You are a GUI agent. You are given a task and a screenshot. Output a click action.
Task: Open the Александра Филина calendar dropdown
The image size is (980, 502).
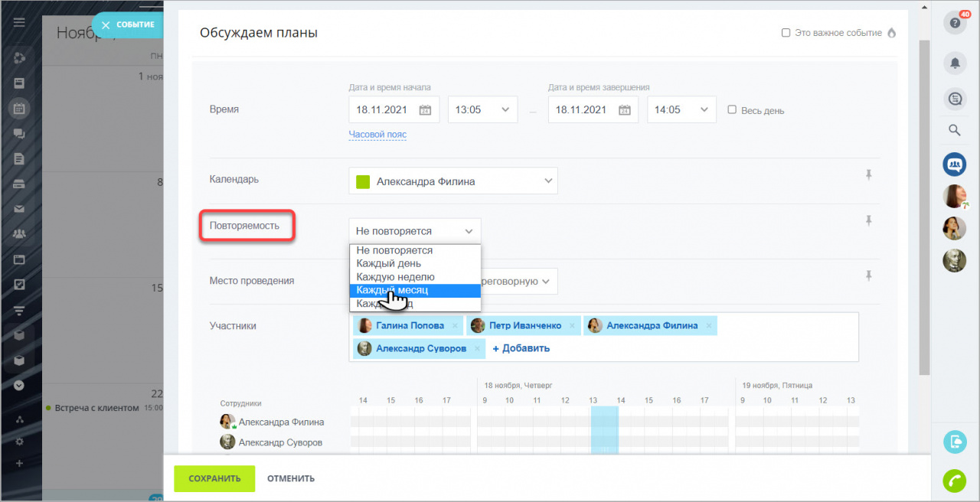click(453, 181)
